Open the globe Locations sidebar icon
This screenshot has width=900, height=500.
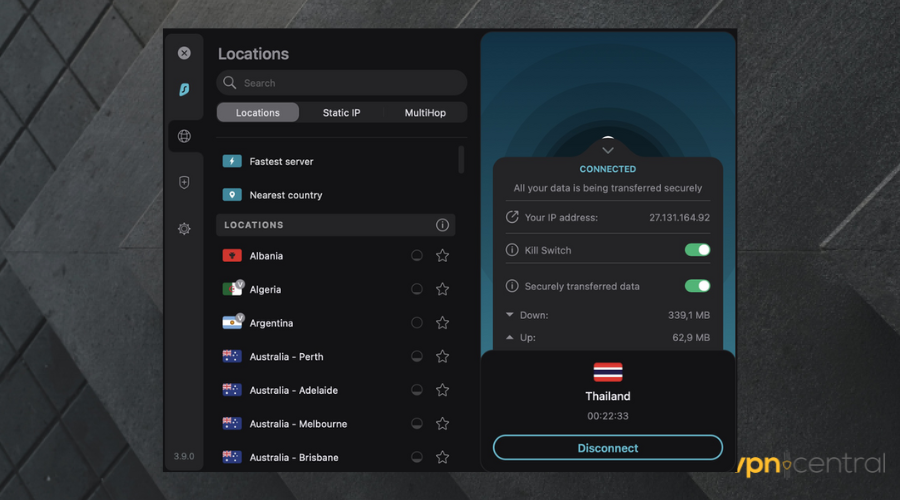[x=184, y=136]
